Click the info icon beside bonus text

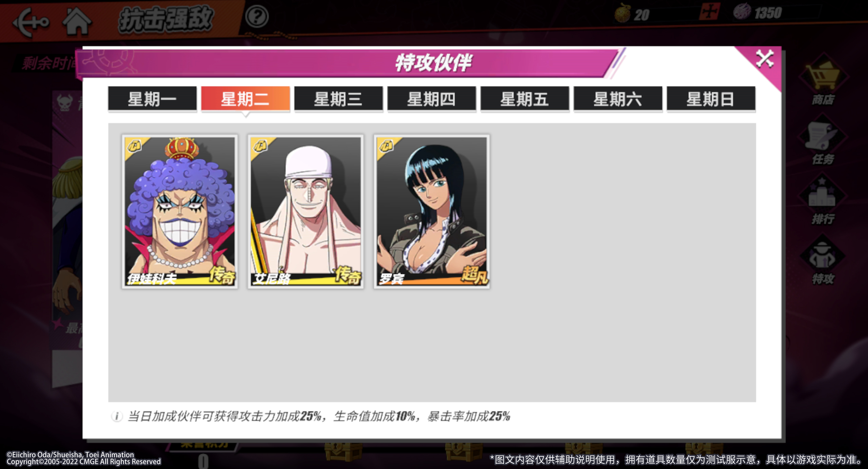[117, 416]
